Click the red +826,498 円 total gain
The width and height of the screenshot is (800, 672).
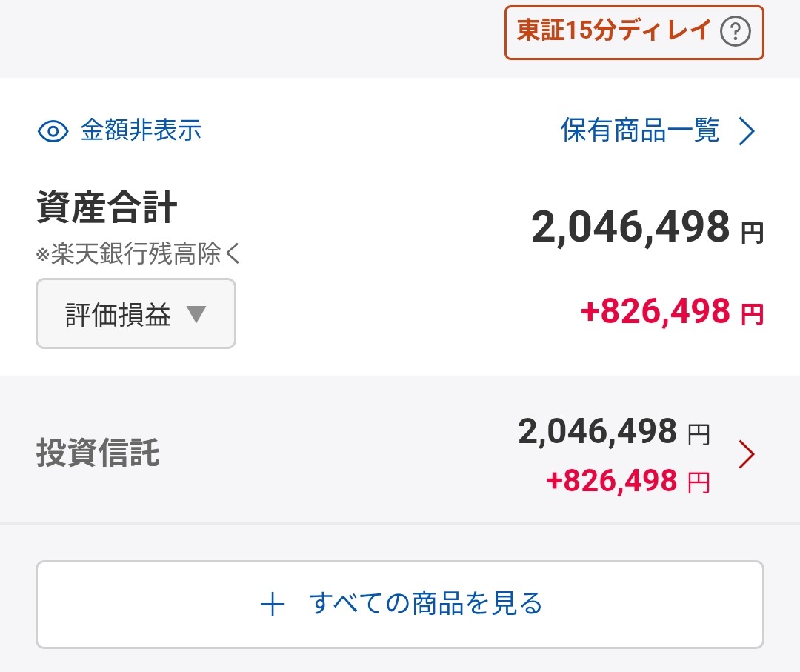point(656,313)
